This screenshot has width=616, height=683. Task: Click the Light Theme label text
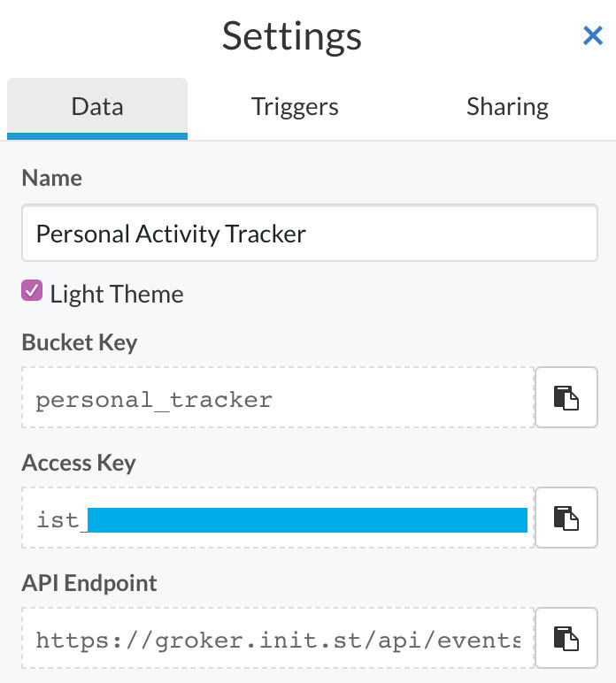117,294
